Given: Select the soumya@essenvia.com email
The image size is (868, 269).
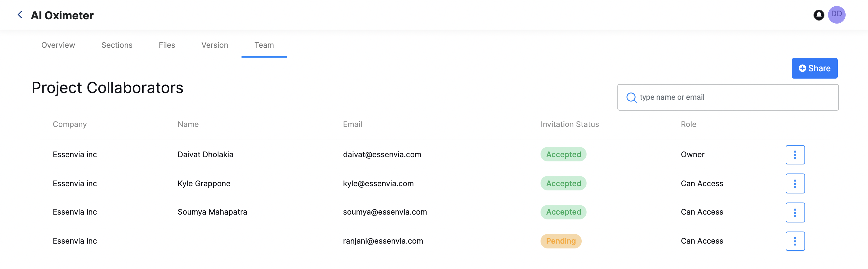Looking at the screenshot, I should (385, 212).
